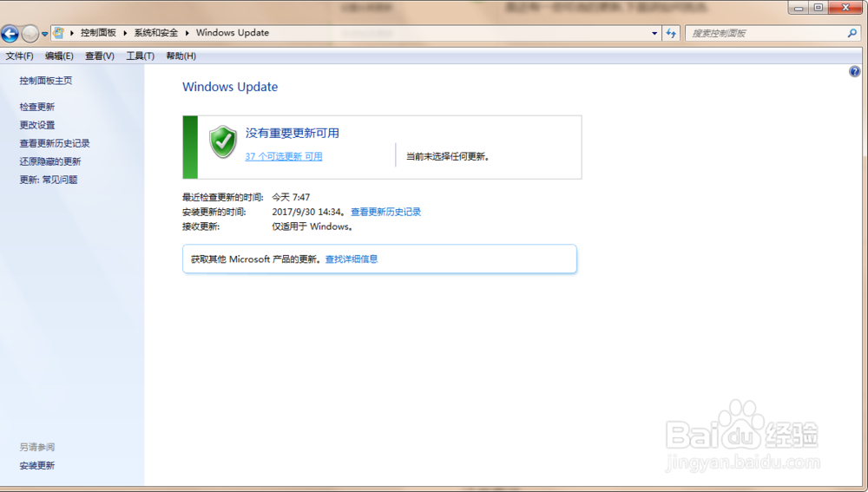Click the Control Panel address bar icon
868x492 pixels.
coord(58,33)
